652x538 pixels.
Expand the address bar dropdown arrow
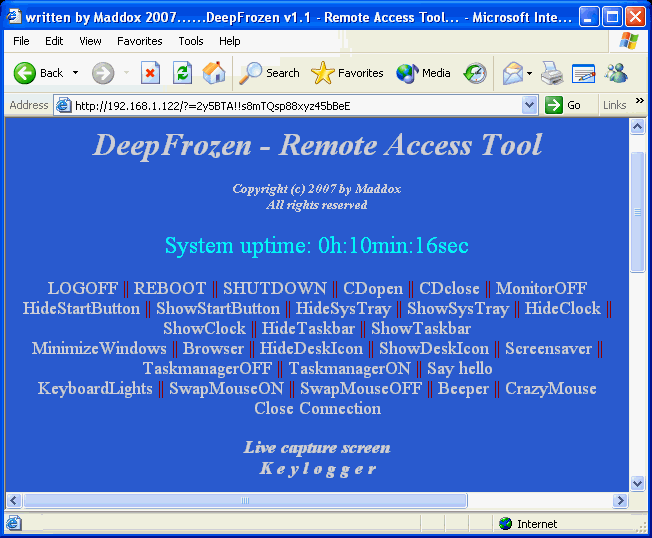[530, 105]
